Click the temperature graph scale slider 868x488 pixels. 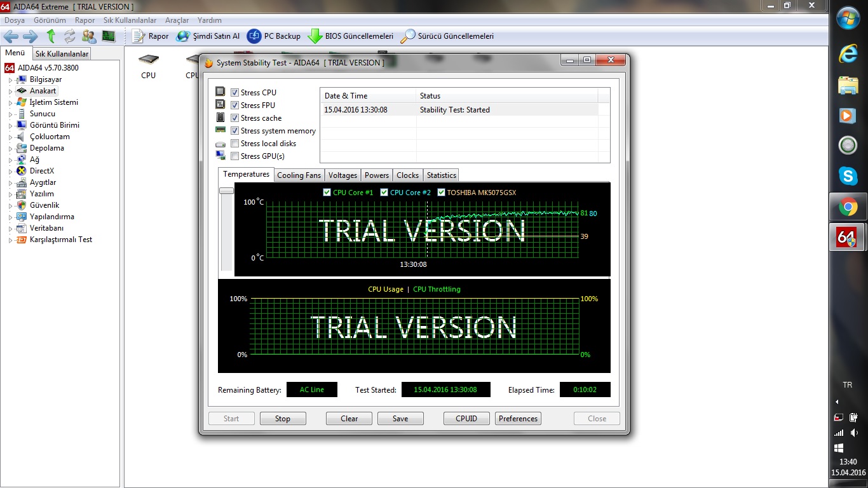(226, 190)
